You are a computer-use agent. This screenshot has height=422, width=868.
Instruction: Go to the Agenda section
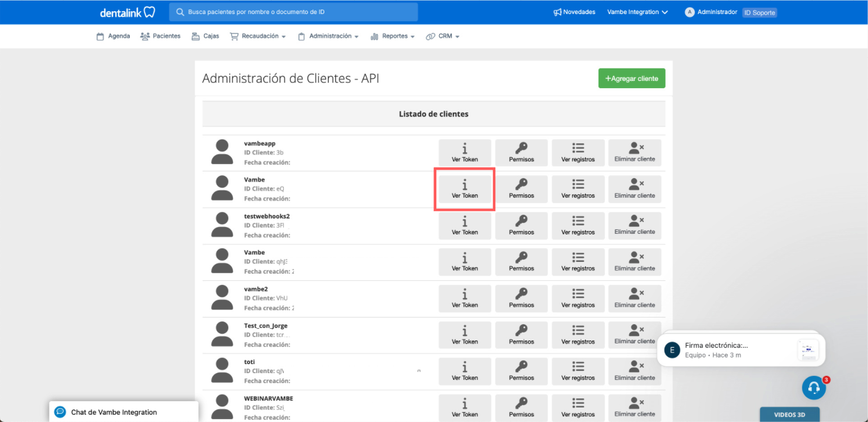[x=113, y=37]
